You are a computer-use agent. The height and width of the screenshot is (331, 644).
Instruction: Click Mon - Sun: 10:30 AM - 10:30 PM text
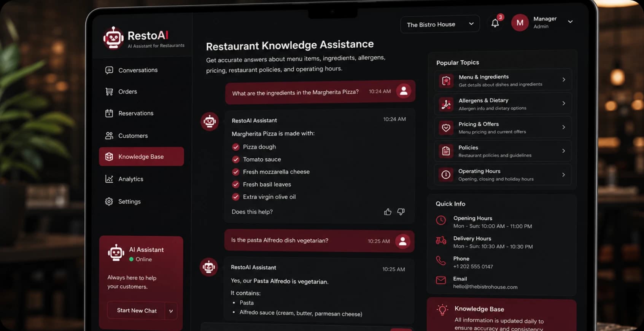point(493,247)
